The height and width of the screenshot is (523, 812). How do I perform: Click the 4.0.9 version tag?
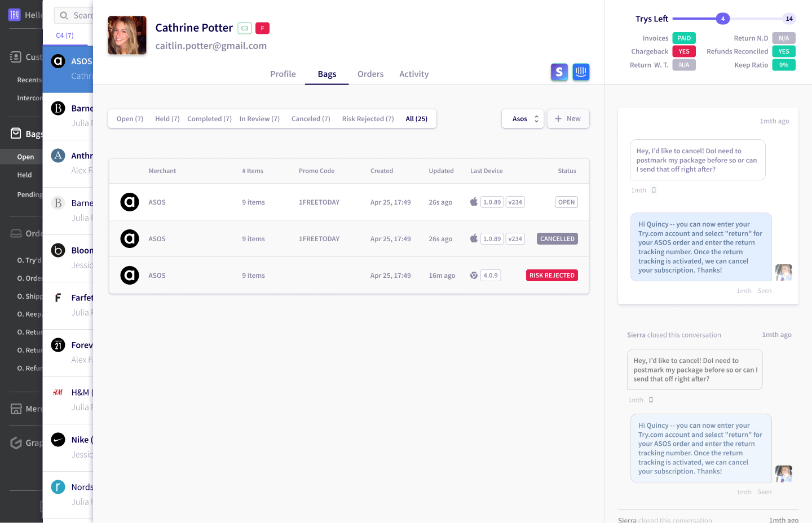point(491,276)
